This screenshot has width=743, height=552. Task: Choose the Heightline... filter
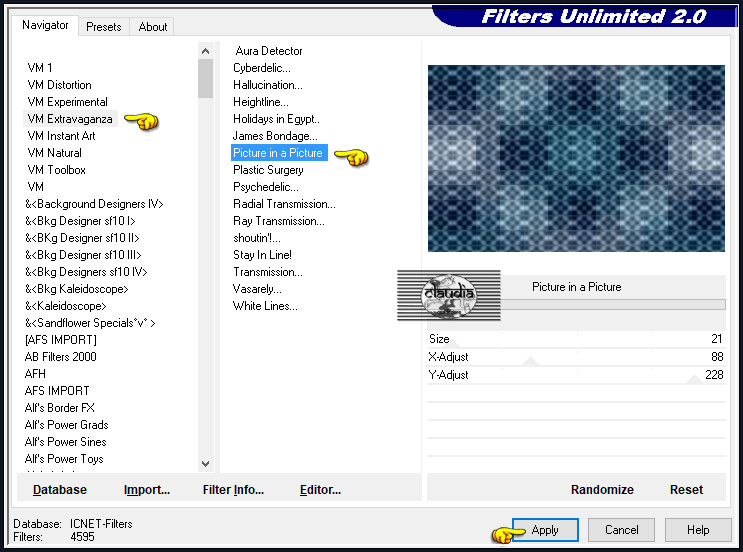(261, 102)
